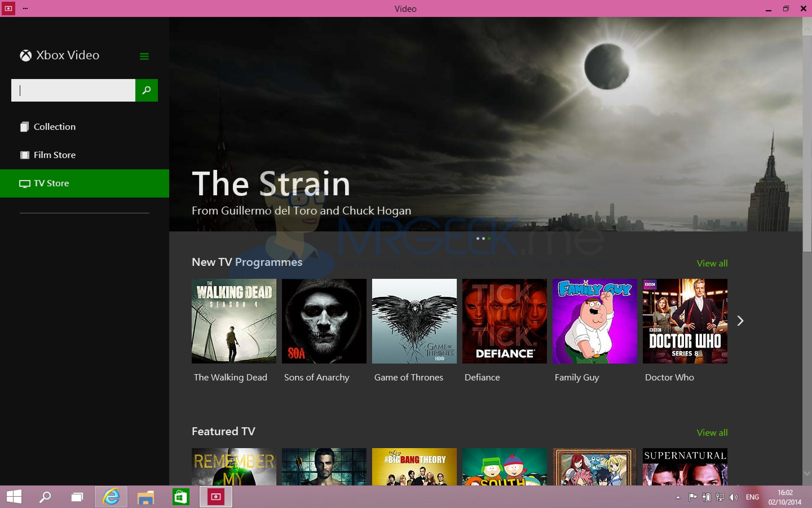Click the Video app icon in the title bar
The height and width of the screenshot is (508, 812).
coord(8,8)
